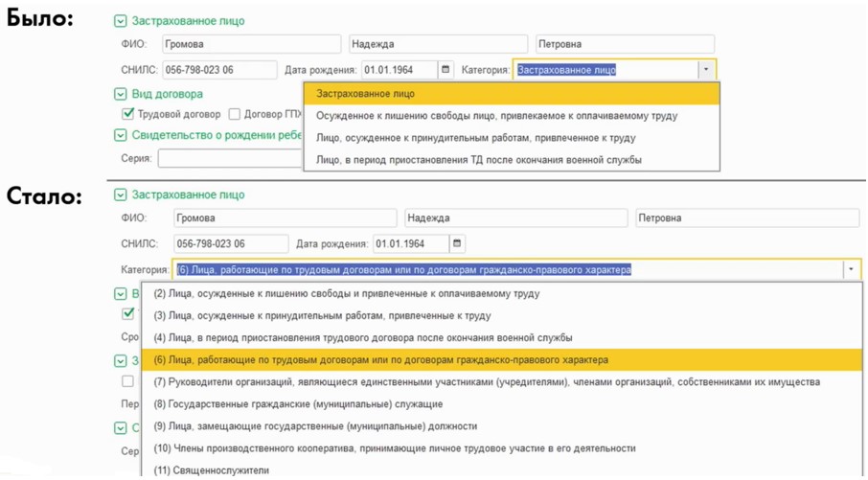The height and width of the screenshot is (480, 868).
Task: Click lower surname field 'Громова'
Action: click(x=286, y=217)
